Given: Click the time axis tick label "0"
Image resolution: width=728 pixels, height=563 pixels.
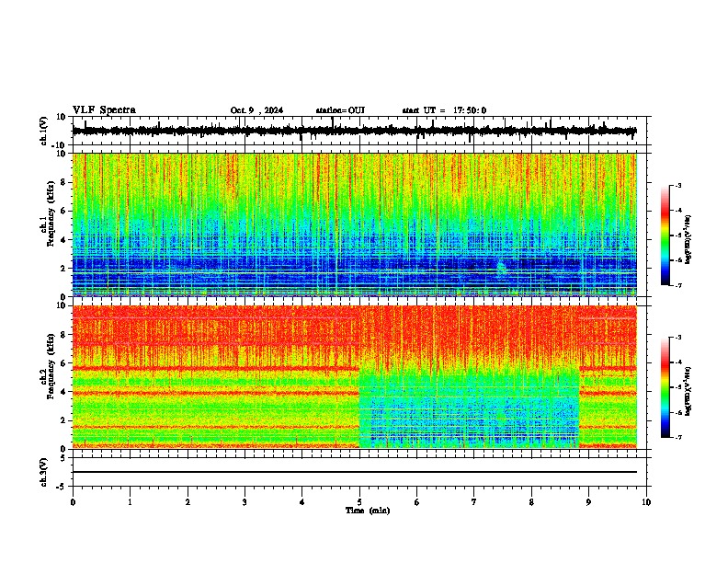Looking at the screenshot, I should coord(73,502).
